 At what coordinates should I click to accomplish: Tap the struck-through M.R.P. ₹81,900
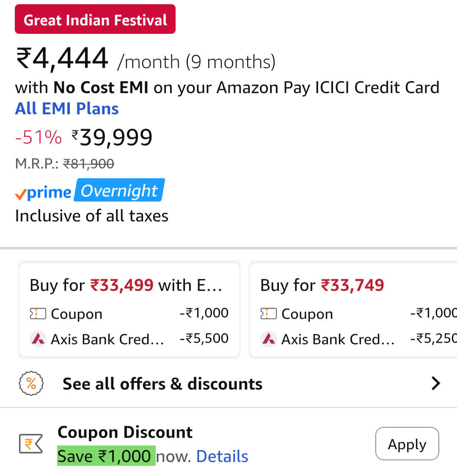[x=88, y=164]
